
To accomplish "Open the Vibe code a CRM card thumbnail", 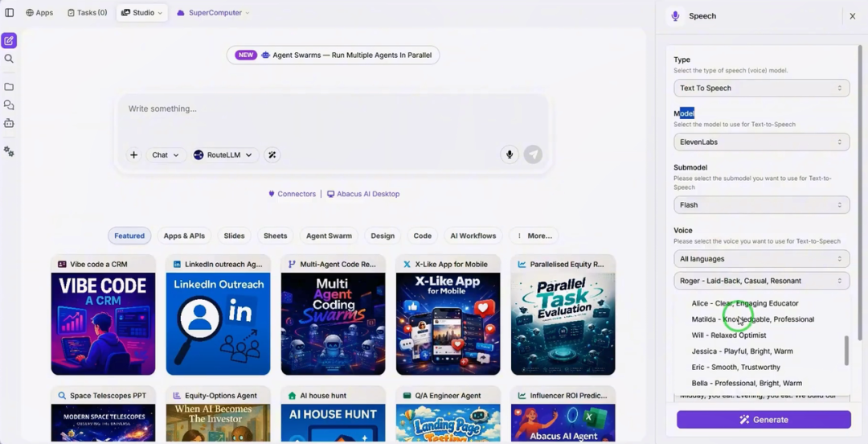I will click(x=103, y=323).
